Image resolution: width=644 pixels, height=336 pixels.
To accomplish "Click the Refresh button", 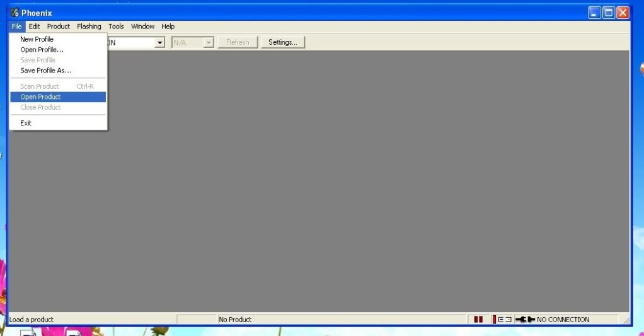I will (238, 42).
